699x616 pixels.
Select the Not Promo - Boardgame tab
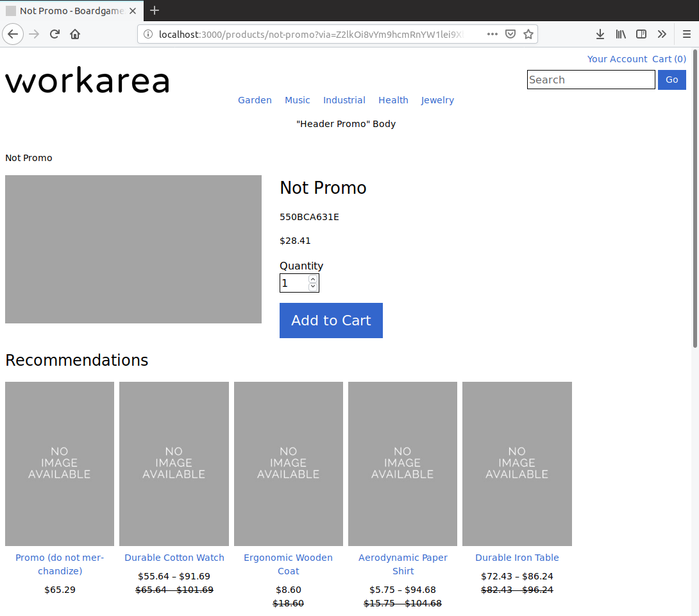coord(71,11)
